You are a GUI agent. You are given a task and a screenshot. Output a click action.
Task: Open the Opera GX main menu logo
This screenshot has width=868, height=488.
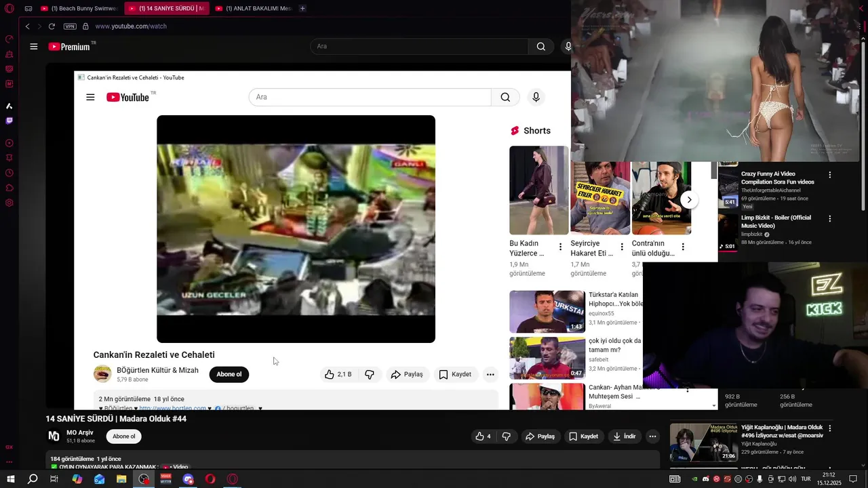pyautogui.click(x=9, y=9)
